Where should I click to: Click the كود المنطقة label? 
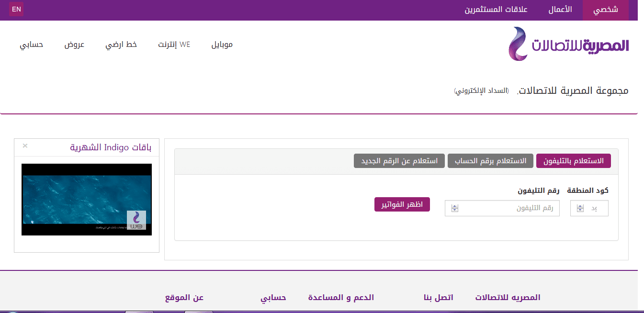588,190
